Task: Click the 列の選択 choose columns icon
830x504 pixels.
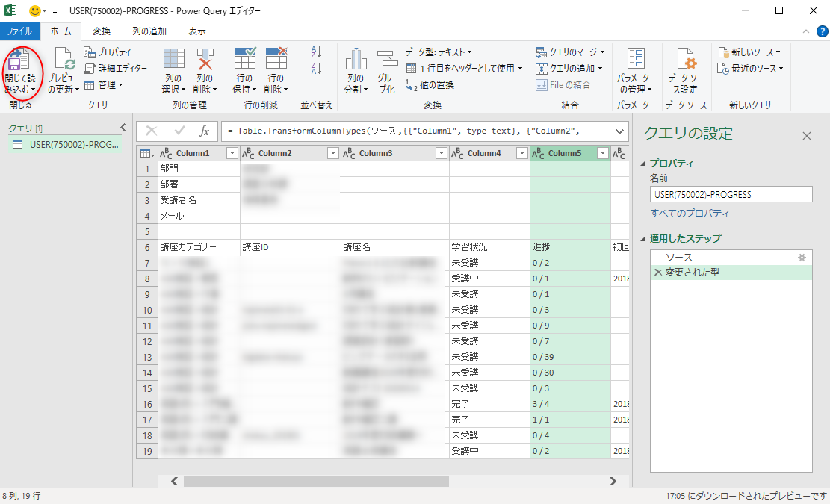Action: coord(173,59)
